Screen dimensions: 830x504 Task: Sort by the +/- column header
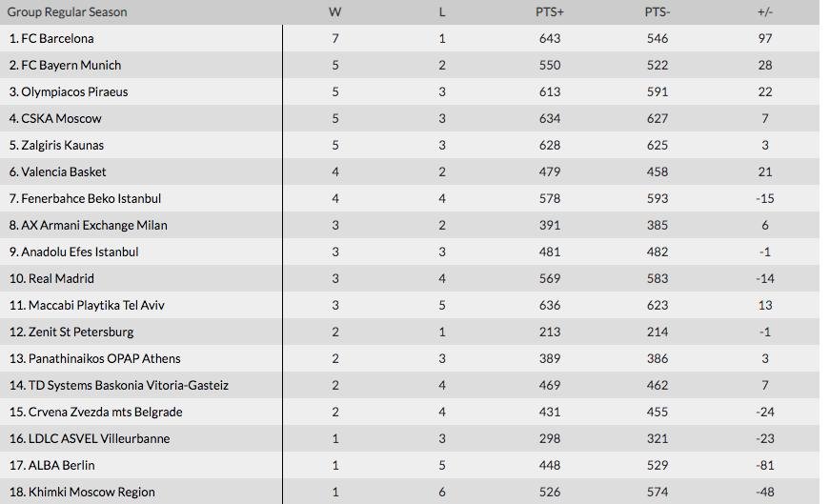[x=765, y=12]
